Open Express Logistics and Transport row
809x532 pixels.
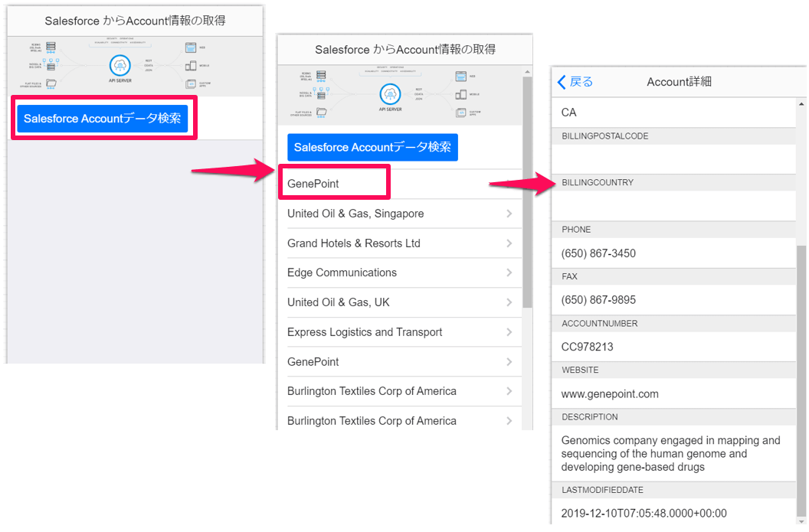click(400, 332)
